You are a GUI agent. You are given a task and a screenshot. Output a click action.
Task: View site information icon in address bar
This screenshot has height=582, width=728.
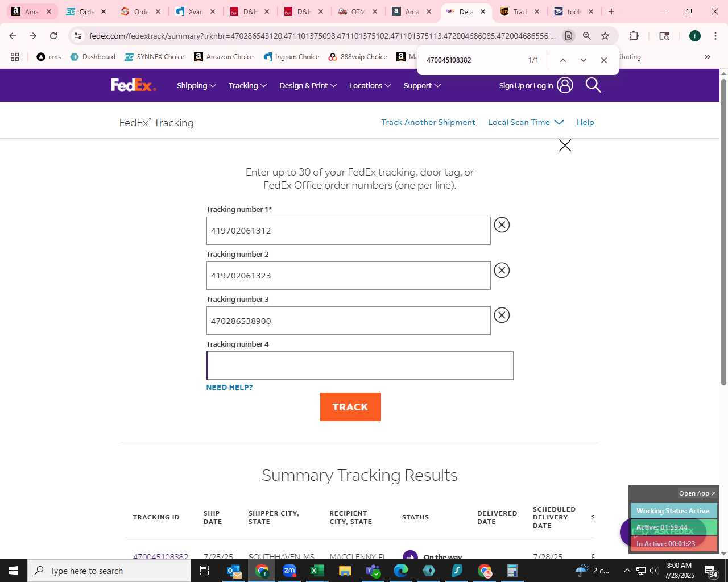pyautogui.click(x=78, y=36)
